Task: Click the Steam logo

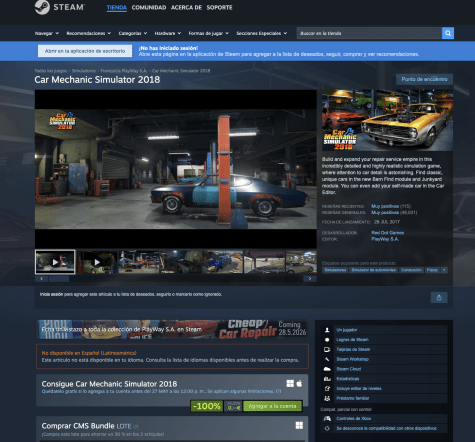Action: pos(60,7)
